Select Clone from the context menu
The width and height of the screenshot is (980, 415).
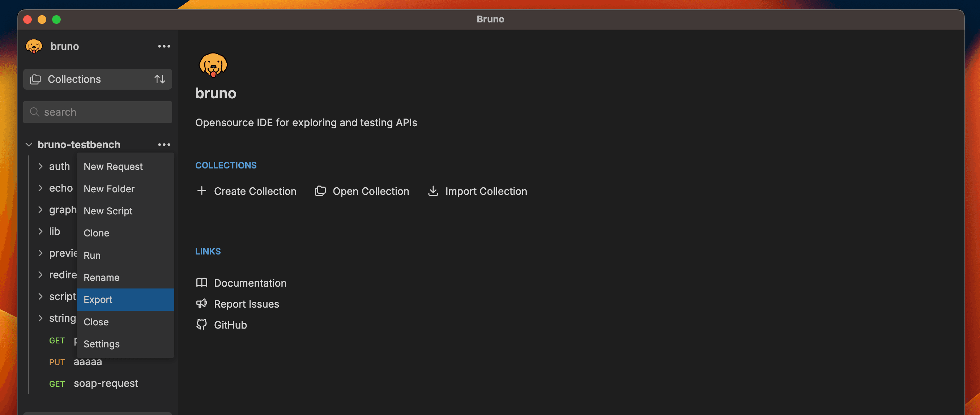96,232
